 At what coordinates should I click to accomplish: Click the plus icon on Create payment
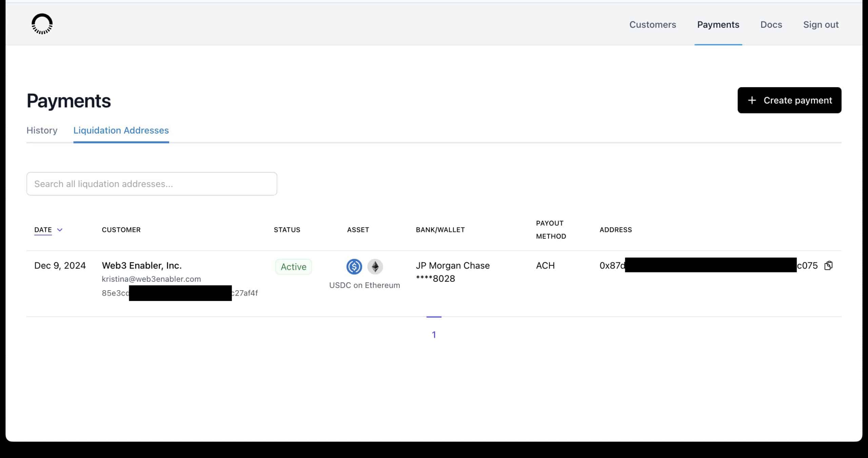752,100
